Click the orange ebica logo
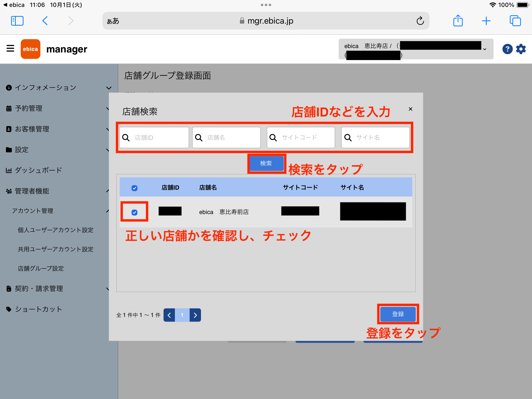This screenshot has width=532, height=399. 31,49
